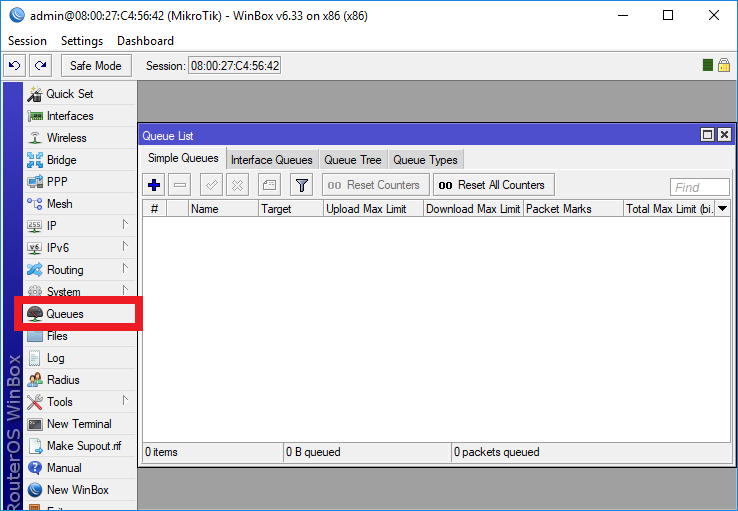Click the WinBox application logo icon

[17, 15]
